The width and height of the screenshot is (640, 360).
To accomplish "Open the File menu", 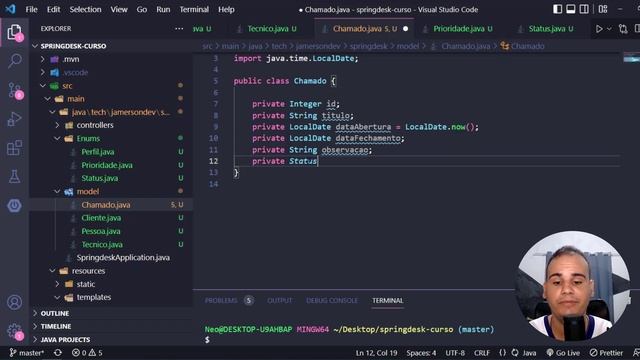I will point(31,9).
